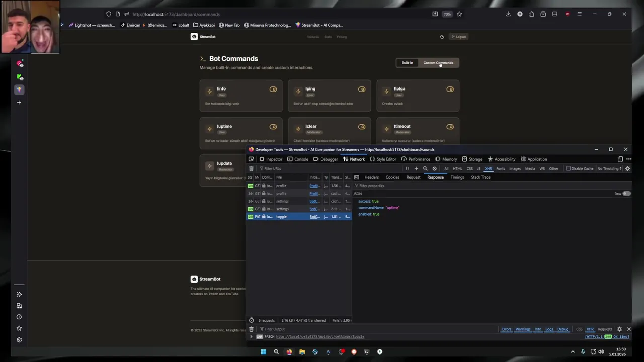Click the plus icon in network toolbar

pos(416,169)
